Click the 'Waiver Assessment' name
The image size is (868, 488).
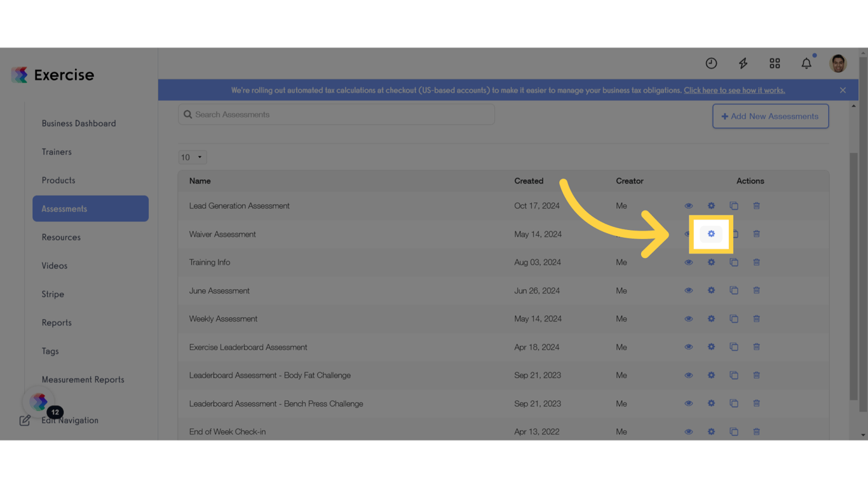[x=222, y=234]
